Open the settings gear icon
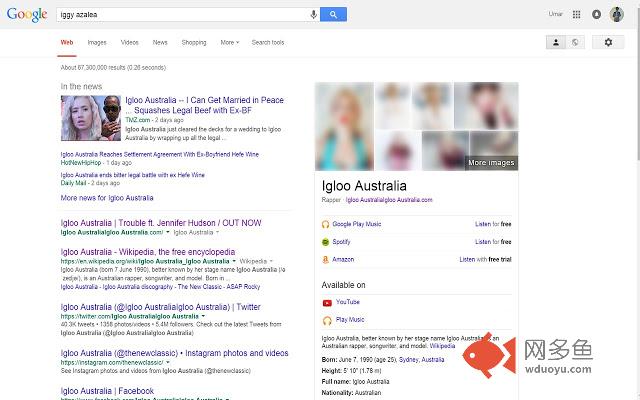Screen dimensions: 640x400 tap(608, 42)
